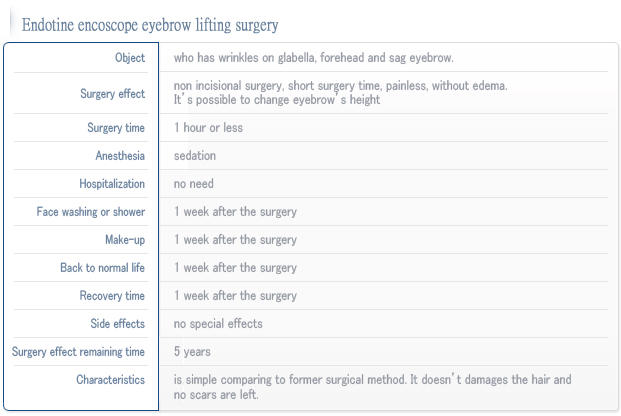Click the Endotine encoscope eyebrow lifting surgery heading

(x=150, y=25)
